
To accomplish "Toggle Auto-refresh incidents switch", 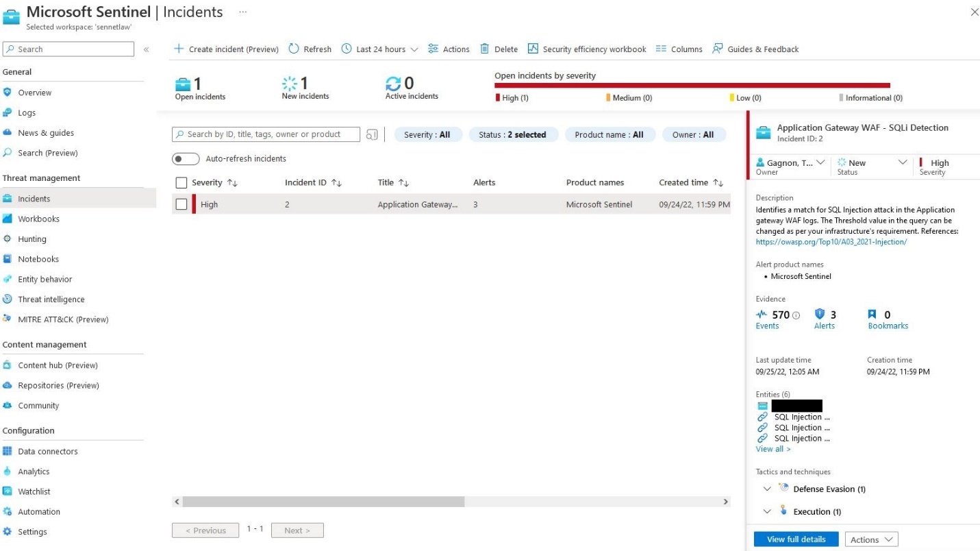I will point(186,159).
